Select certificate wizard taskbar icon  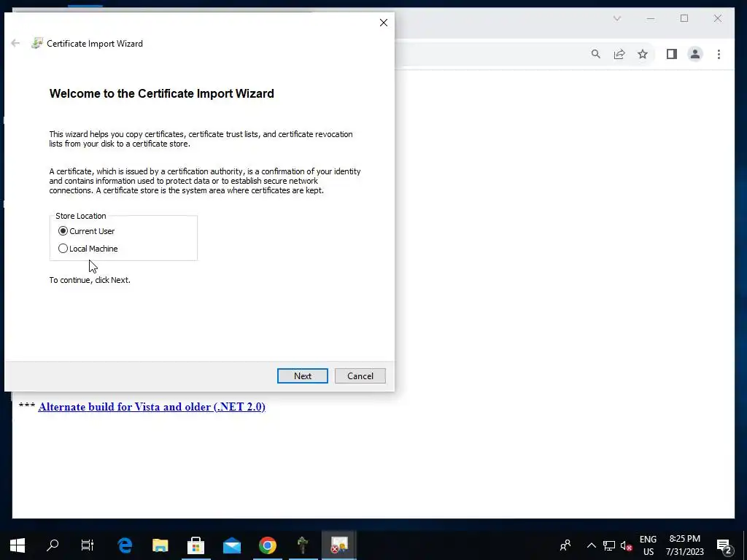tap(339, 545)
